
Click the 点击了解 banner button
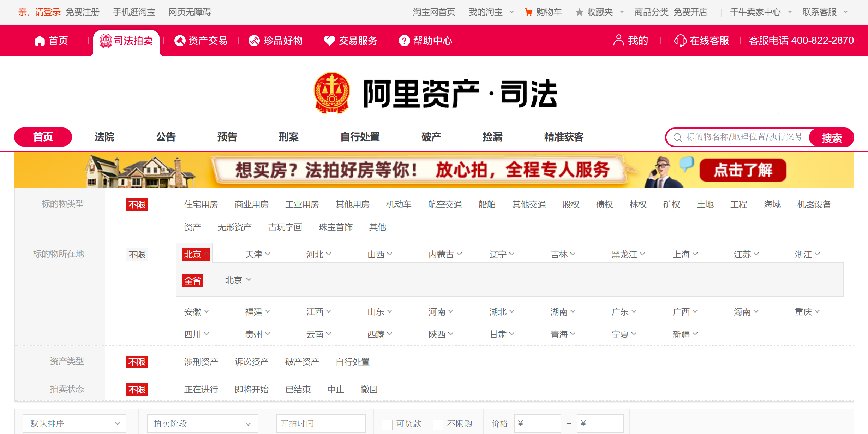tap(743, 170)
